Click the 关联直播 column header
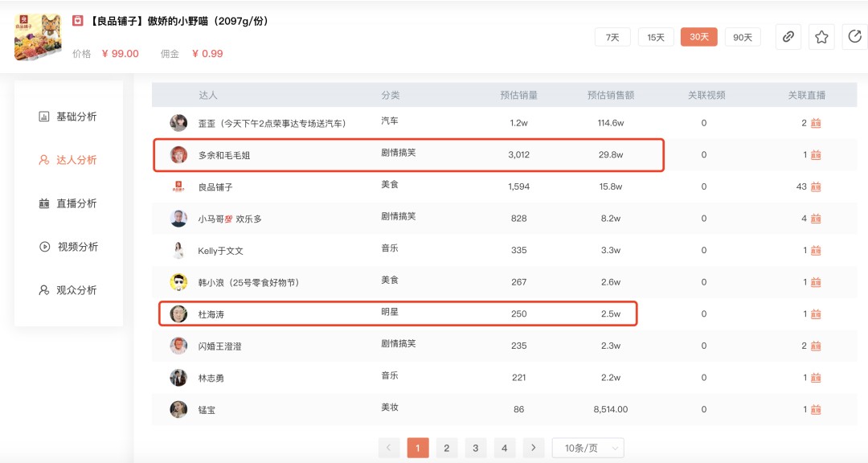Image resolution: width=868 pixels, height=463 pixels. 807,96
